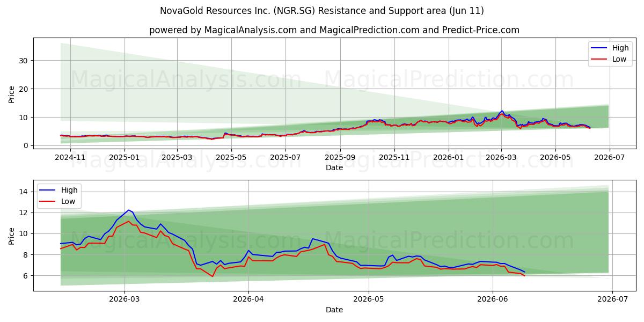Viewport: 644px width, 322px height.
Task: Click the '0' price tick on top chart
Action: pyautogui.click(x=26, y=145)
